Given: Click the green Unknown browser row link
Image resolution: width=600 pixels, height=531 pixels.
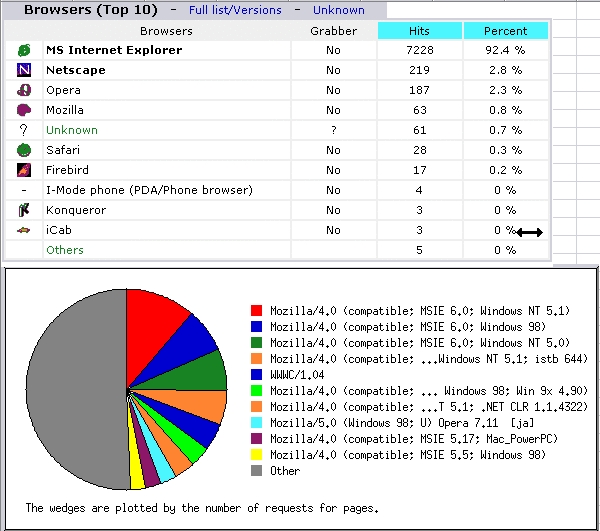Looking at the screenshot, I should pos(72,130).
